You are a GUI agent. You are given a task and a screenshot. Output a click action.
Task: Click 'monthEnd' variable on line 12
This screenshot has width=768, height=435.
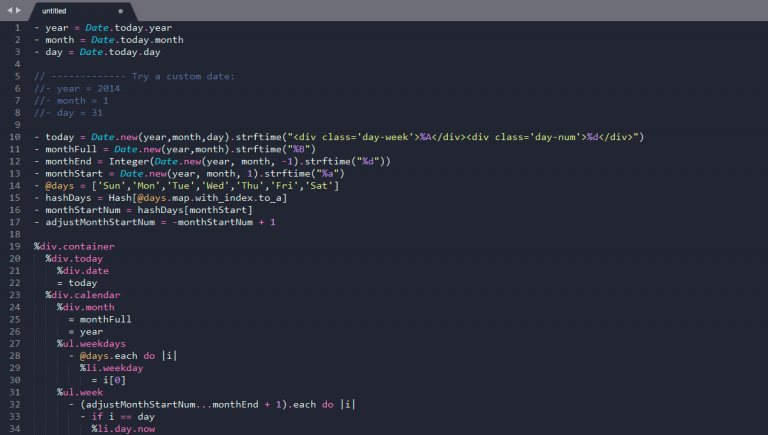pyautogui.click(x=68, y=162)
